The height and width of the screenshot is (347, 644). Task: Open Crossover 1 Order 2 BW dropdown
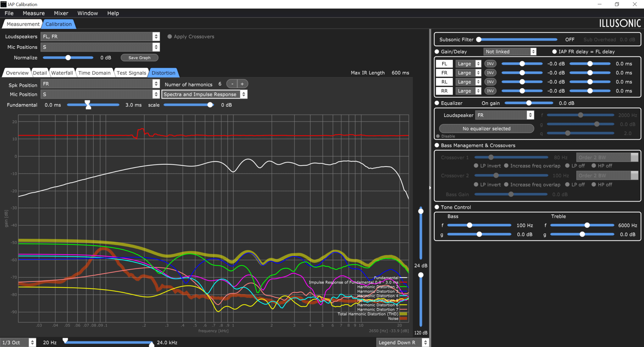(x=607, y=157)
